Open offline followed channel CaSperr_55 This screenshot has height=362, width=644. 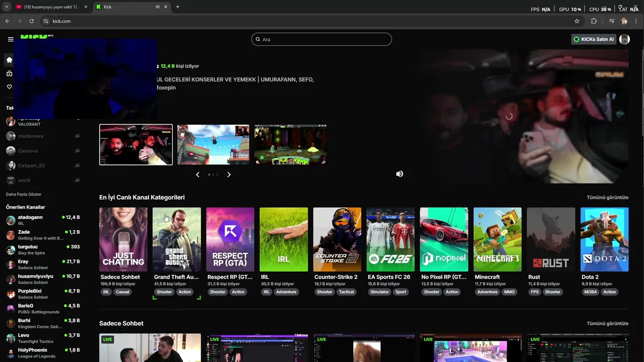43,165
